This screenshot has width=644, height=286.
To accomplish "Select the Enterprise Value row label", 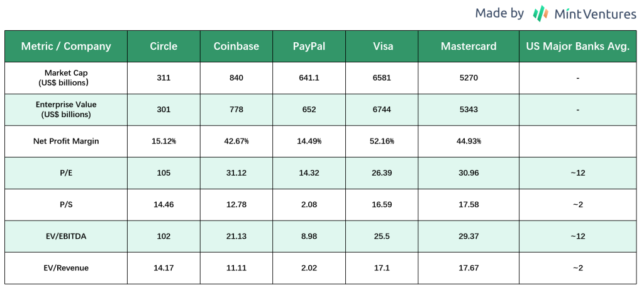I will pos(66,109).
